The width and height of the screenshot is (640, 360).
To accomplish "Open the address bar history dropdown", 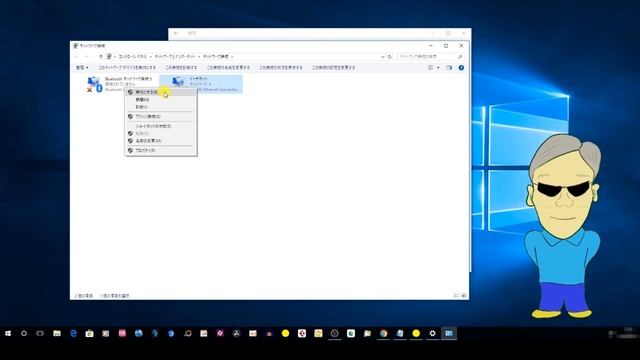I will [382, 57].
